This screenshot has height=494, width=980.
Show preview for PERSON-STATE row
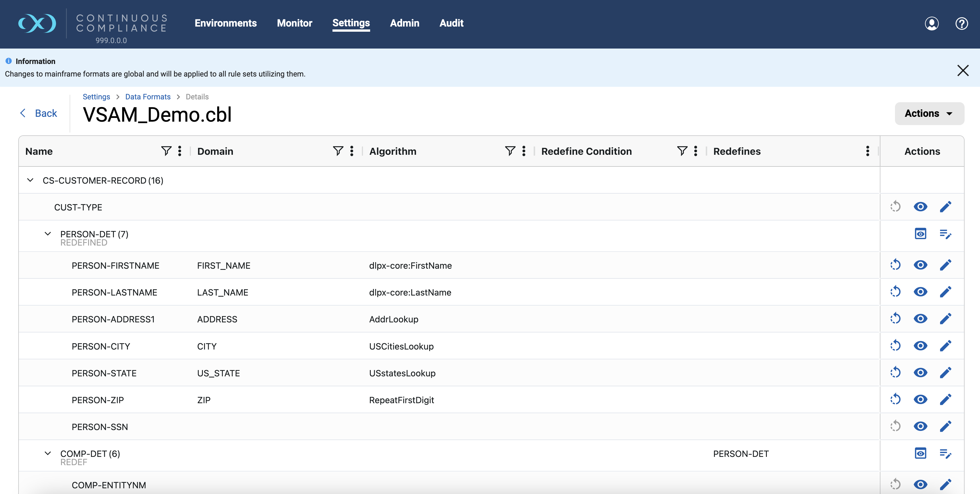pos(921,372)
